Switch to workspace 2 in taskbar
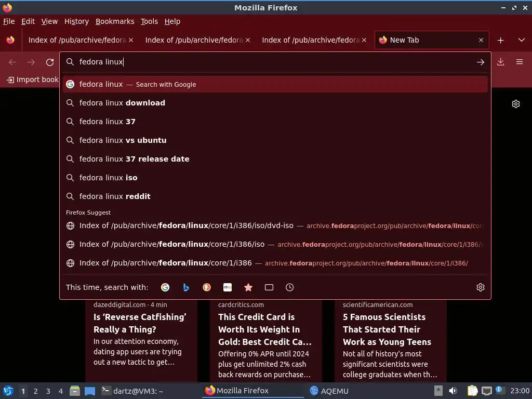The image size is (532, 399). tap(36, 391)
